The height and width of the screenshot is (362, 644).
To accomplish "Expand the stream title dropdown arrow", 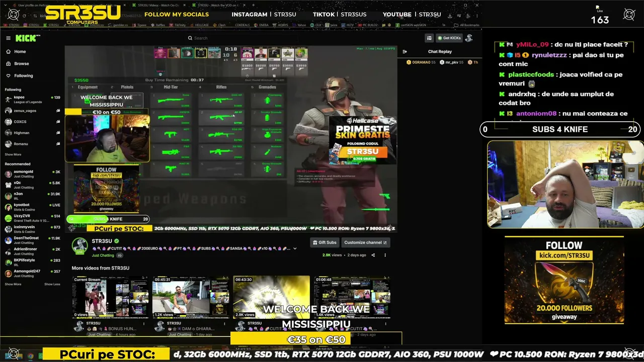I will (295, 248).
